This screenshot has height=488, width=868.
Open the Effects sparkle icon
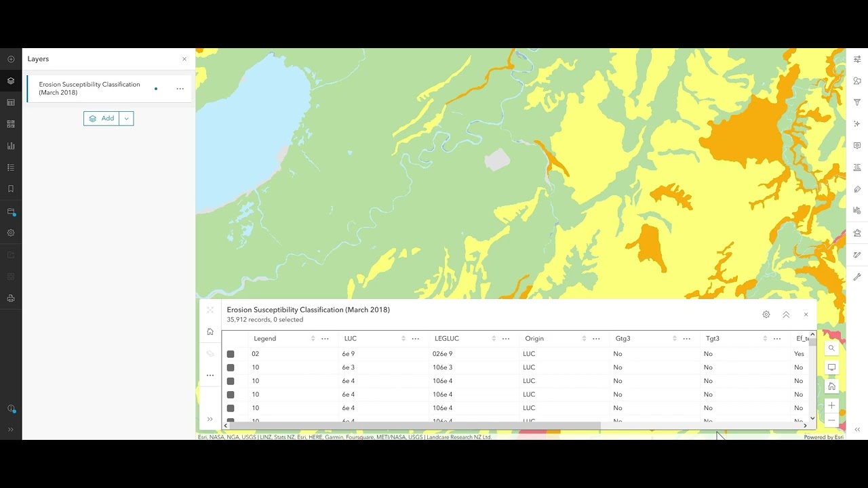[857, 124]
